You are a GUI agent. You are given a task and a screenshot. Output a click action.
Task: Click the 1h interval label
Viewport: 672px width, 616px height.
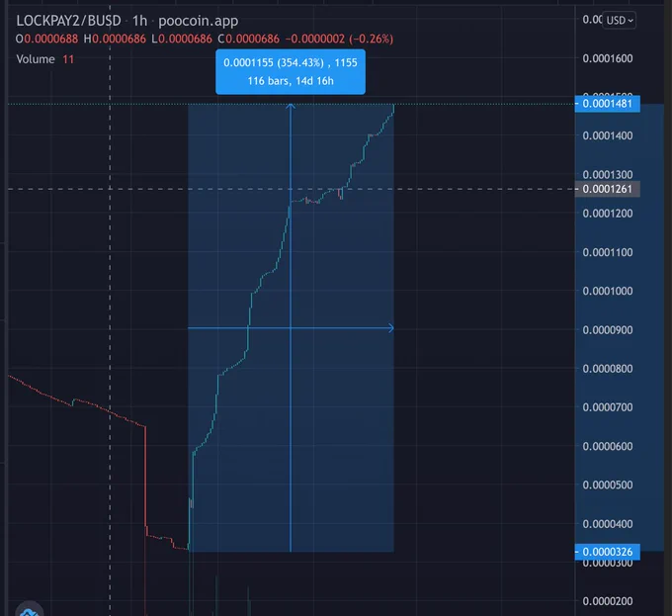tap(139, 21)
